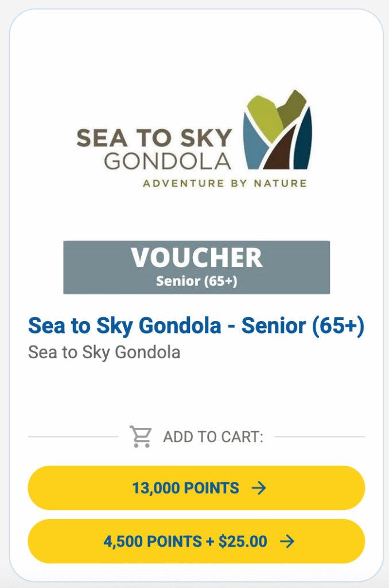Click the GONDOLA word in the logo
Screen dimensions: 389x588
click(168, 161)
